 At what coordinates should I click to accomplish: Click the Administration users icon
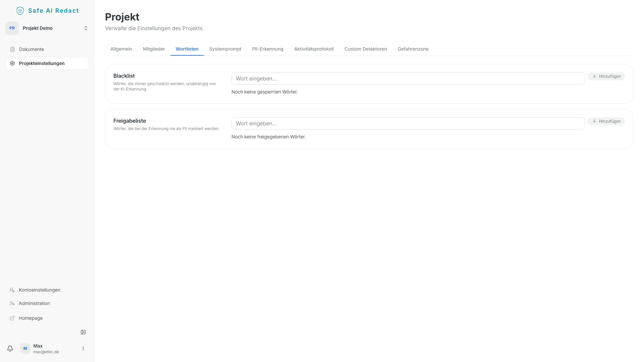click(12, 303)
